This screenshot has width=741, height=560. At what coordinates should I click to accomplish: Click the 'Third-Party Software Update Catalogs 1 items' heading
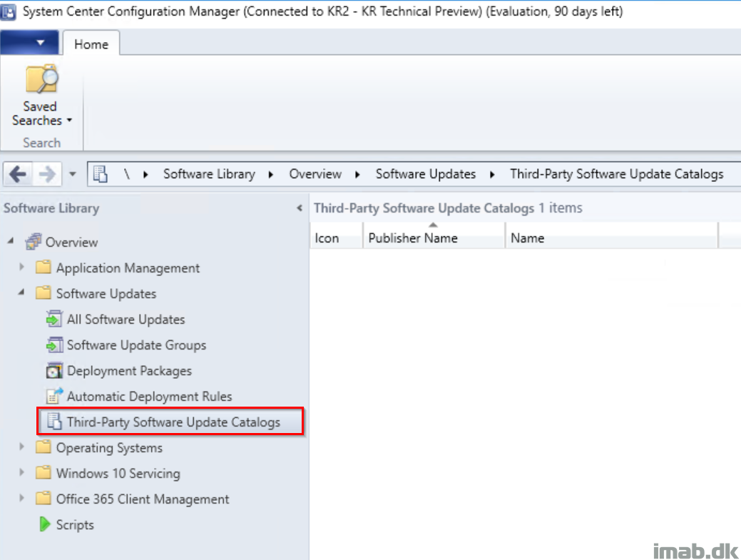(448, 208)
